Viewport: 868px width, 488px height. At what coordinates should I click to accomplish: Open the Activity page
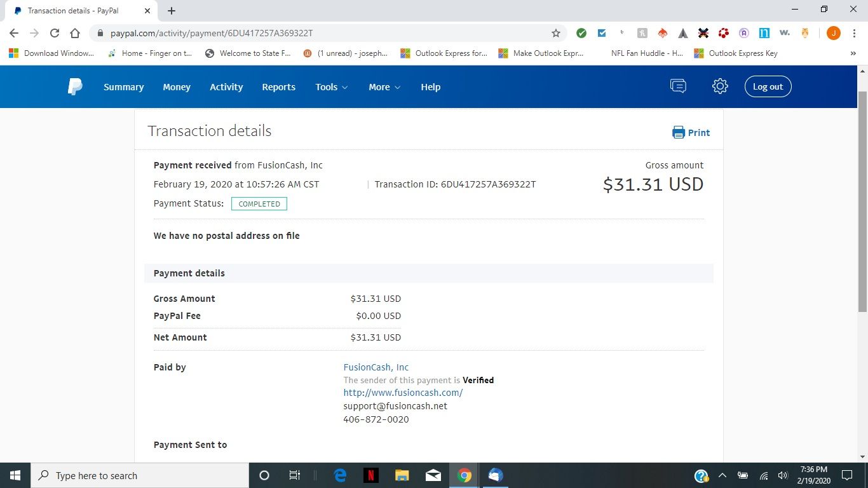click(x=226, y=87)
